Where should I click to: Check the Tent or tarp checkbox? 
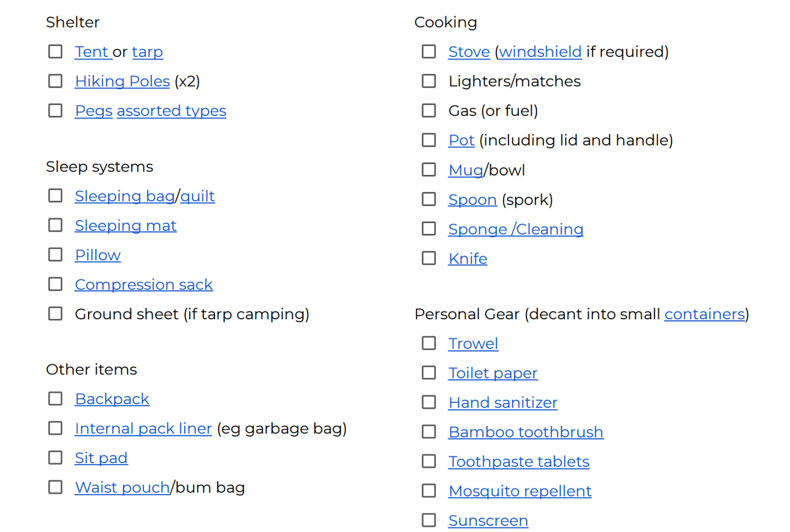tap(55, 51)
